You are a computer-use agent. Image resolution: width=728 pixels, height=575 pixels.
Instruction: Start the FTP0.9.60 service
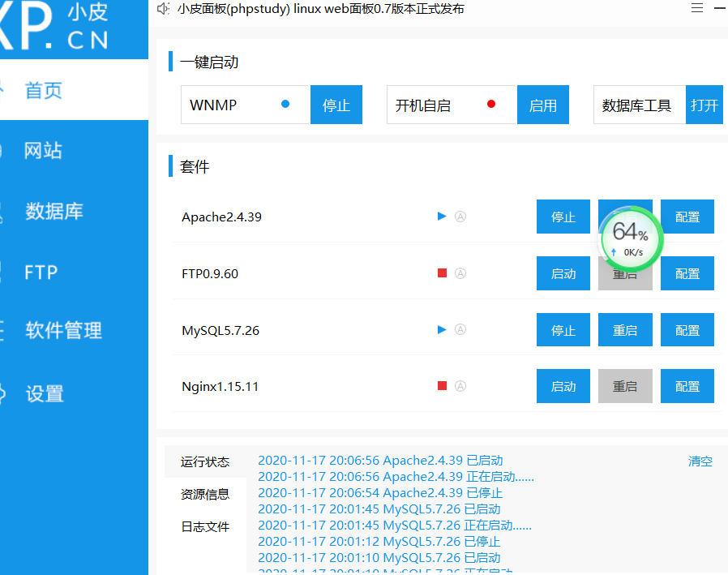pos(563,273)
